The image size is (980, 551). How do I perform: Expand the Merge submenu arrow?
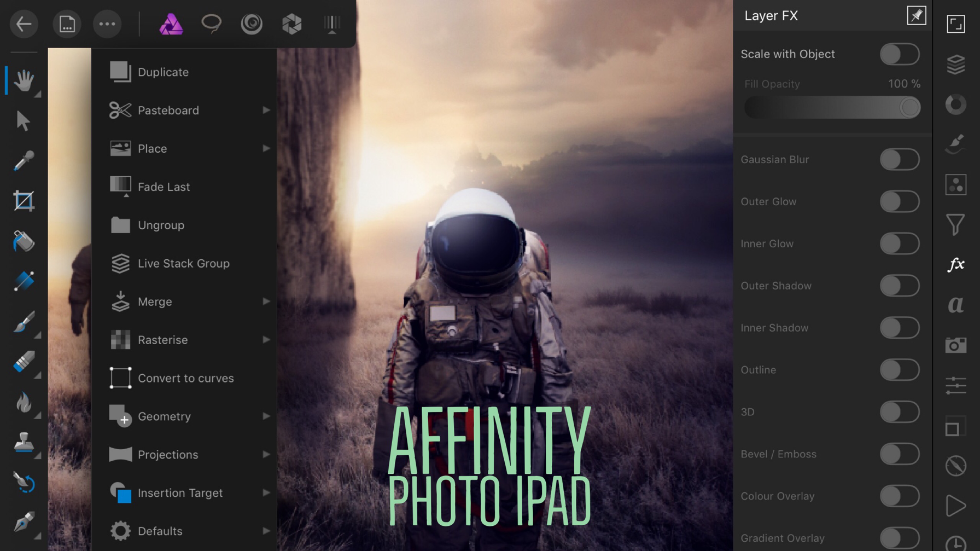point(266,301)
